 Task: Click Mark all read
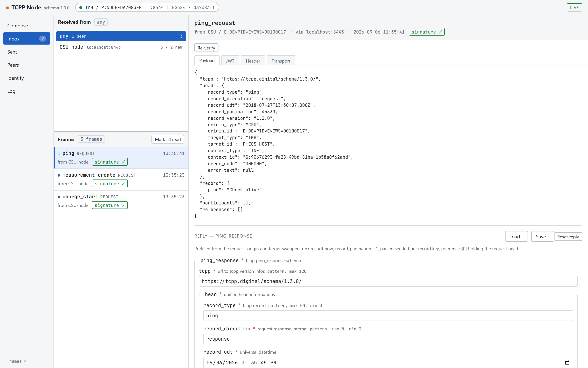coord(168,139)
